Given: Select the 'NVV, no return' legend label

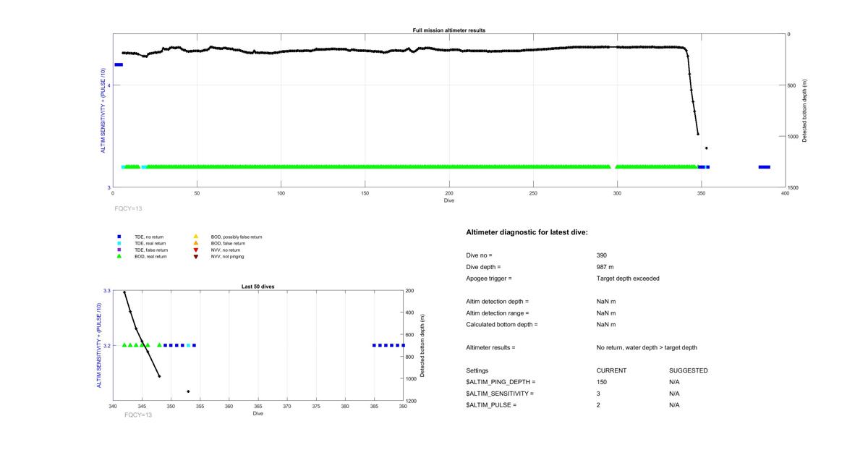Looking at the screenshot, I should pos(226,250).
